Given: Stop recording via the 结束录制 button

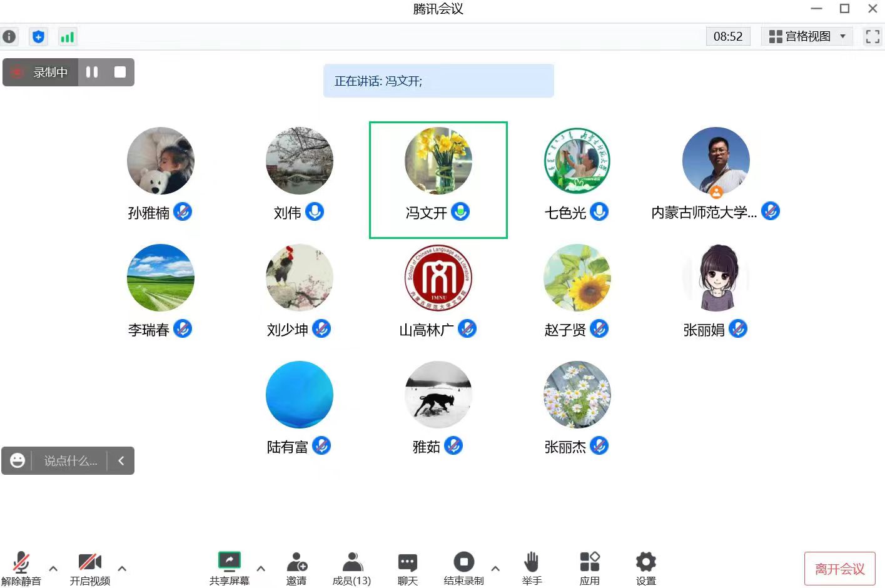Looking at the screenshot, I should click(x=463, y=568).
